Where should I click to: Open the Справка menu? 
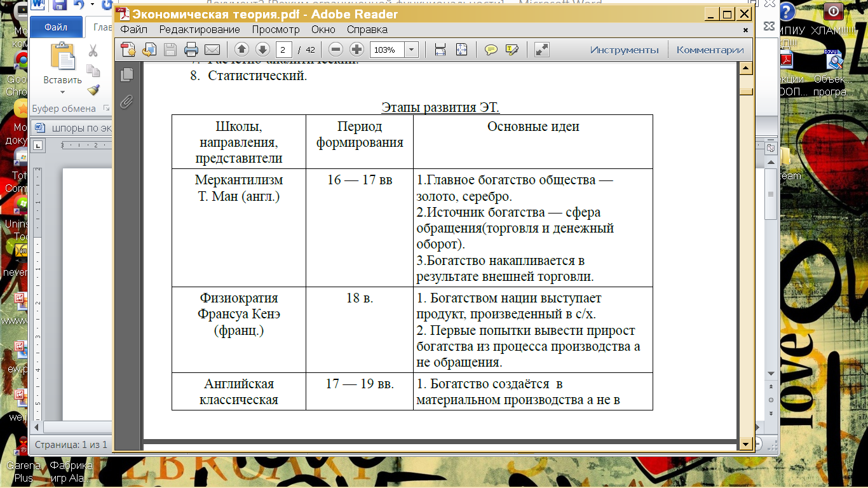pyautogui.click(x=367, y=30)
